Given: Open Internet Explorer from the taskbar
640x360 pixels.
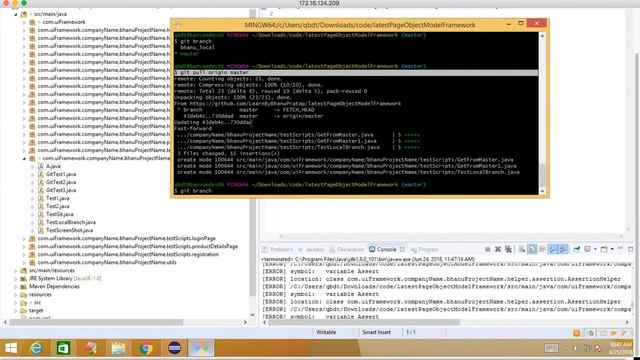Looking at the screenshot, I should [37, 348].
